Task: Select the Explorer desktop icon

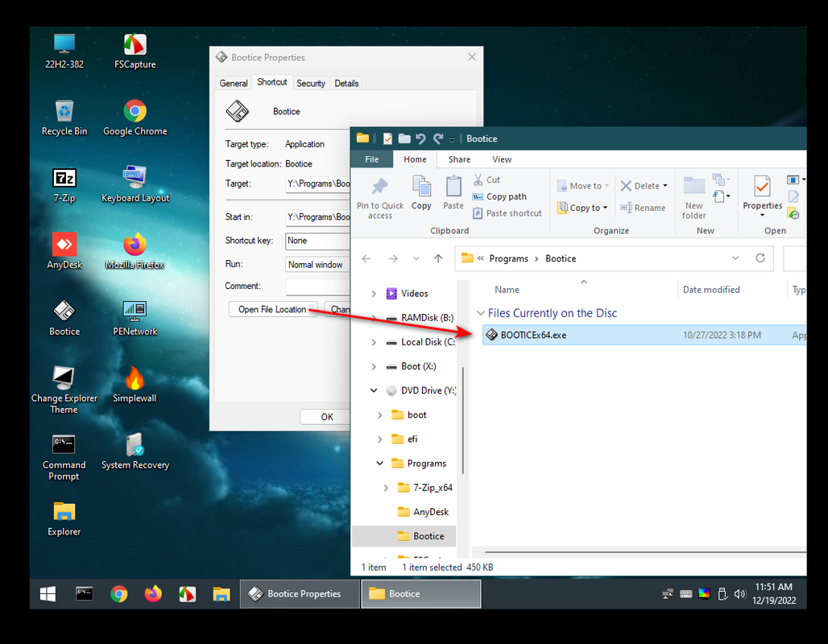Action: coord(64,519)
